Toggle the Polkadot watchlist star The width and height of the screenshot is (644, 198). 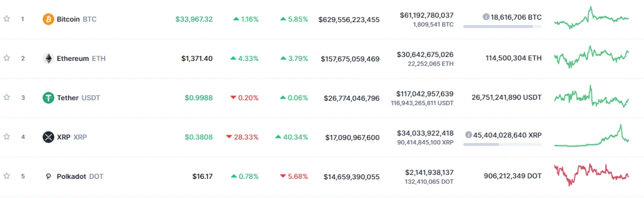coord(7,176)
